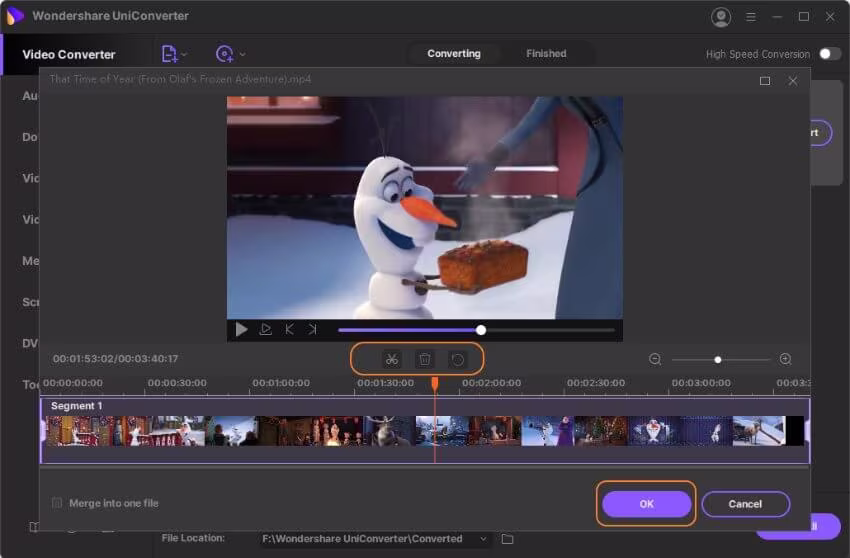This screenshot has height=558, width=850.
Task: Click the Load DVD disc icon
Action: click(224, 54)
